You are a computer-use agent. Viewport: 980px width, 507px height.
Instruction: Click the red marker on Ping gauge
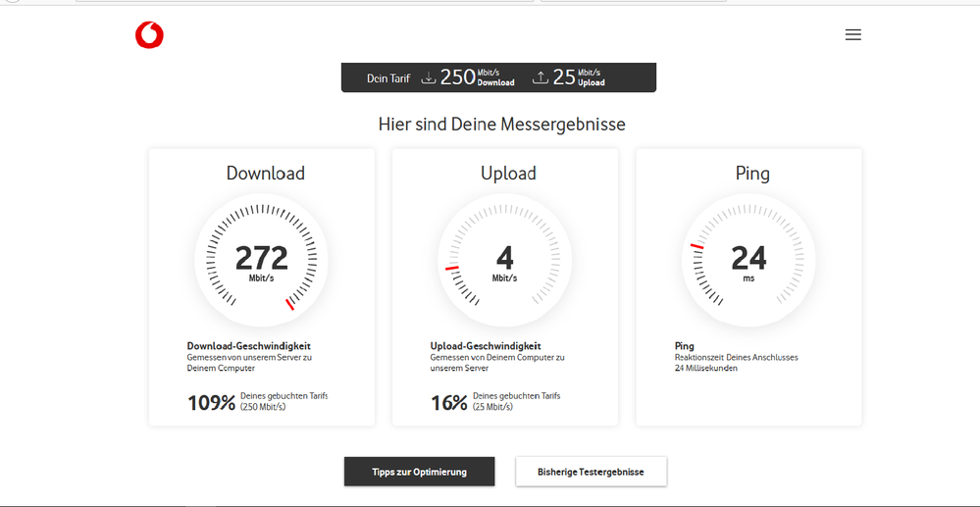[x=696, y=246]
